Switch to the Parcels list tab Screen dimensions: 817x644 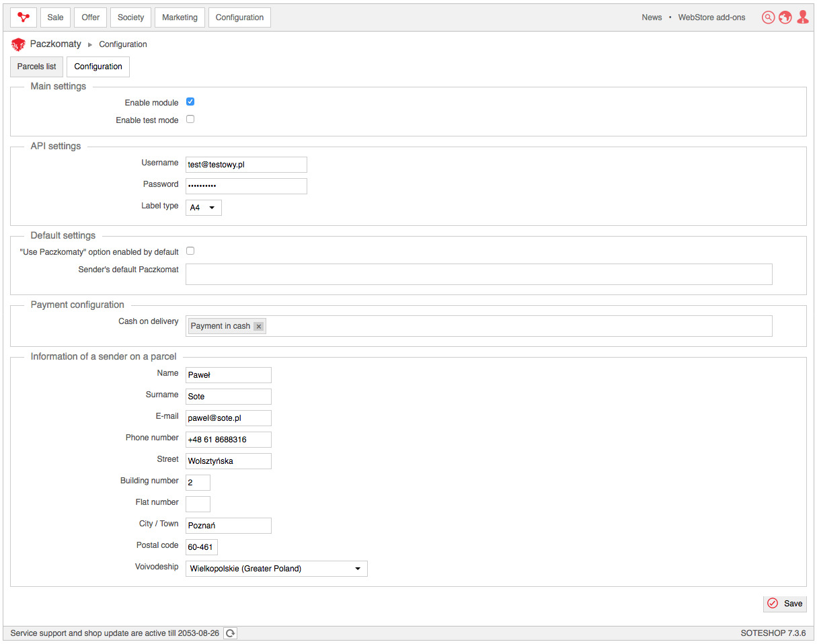(37, 67)
